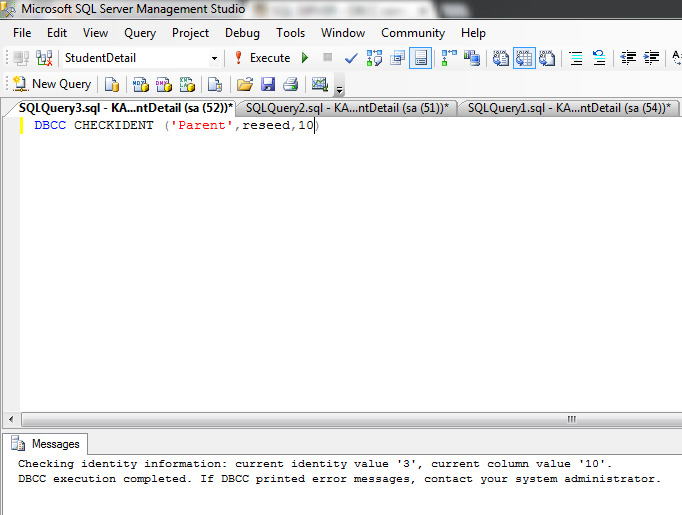This screenshot has width=682, height=515.
Task: Click the SQL Server Compact Query icon
Action: click(215, 84)
